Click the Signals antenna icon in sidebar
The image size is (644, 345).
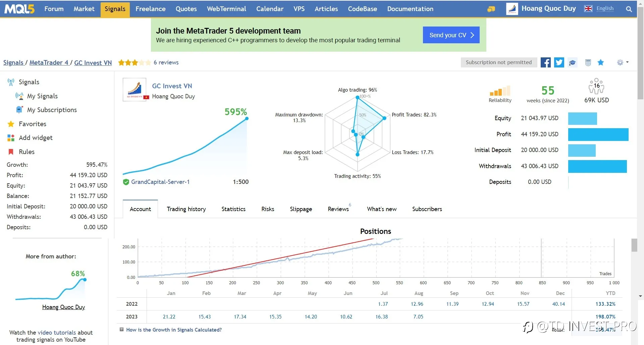point(11,82)
